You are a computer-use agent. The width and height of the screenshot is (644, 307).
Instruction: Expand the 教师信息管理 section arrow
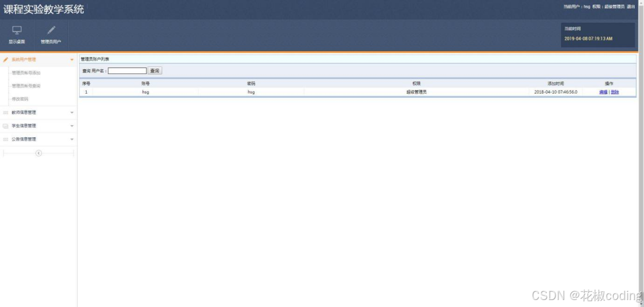[72, 112]
